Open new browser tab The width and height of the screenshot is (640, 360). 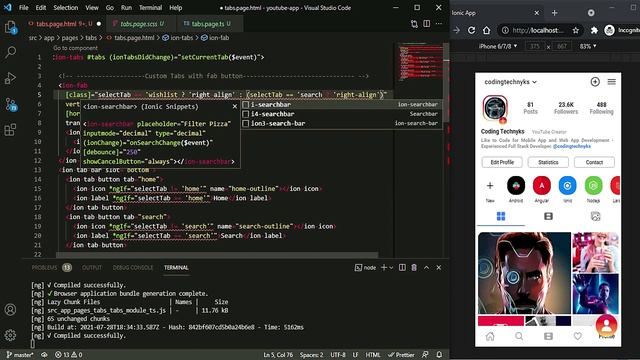554,13
